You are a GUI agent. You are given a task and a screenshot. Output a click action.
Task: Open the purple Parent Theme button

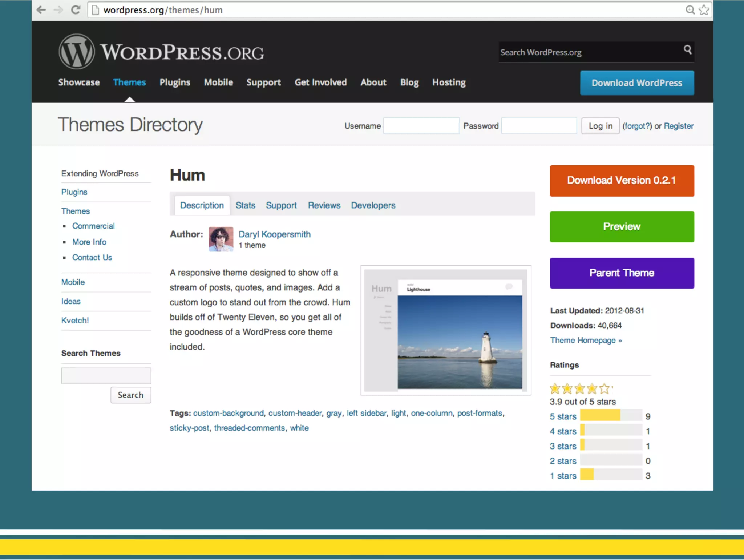tap(622, 273)
